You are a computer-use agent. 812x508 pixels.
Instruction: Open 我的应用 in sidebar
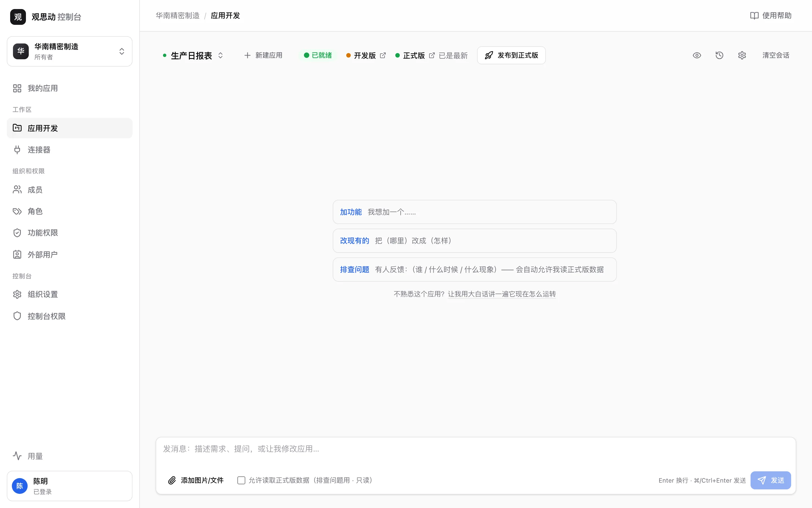coord(69,88)
